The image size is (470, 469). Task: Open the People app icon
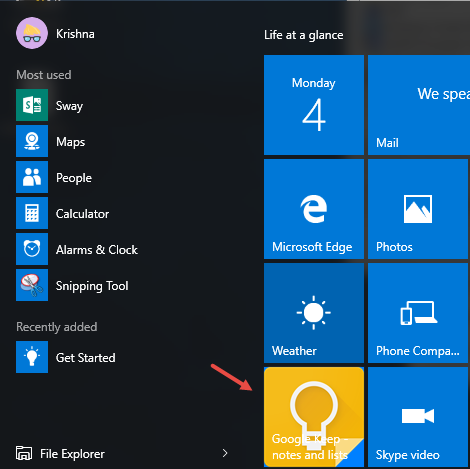tap(32, 177)
